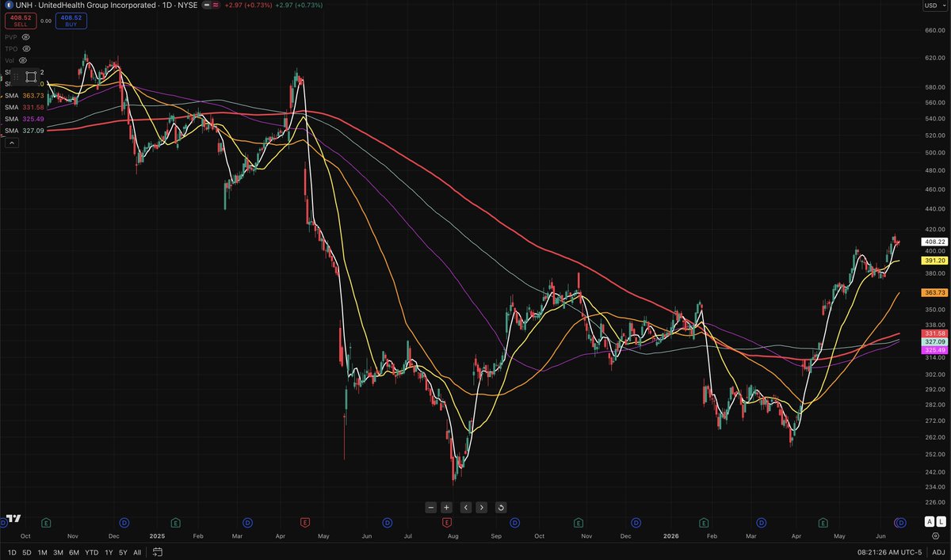Click the dividend marker in December 2024

[124, 523]
